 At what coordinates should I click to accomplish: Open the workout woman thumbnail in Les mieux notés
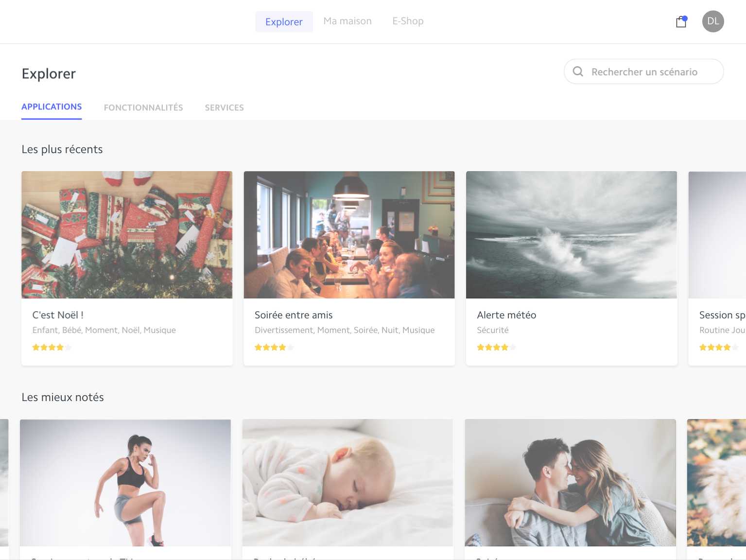click(x=125, y=483)
